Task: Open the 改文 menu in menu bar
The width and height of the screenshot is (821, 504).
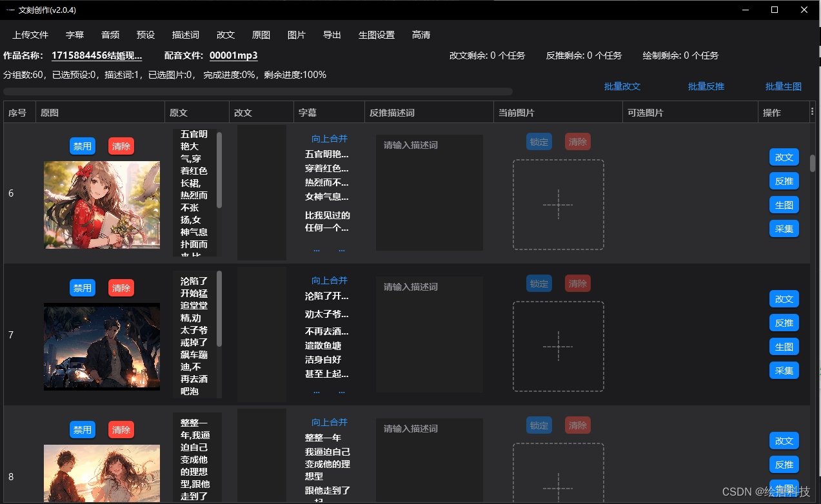Action: (x=226, y=35)
